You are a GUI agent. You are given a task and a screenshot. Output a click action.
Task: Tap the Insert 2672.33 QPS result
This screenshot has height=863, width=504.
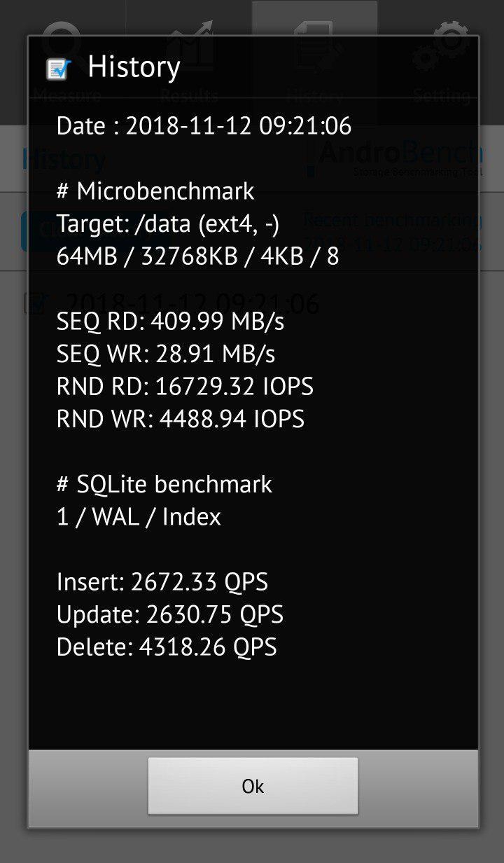162,581
